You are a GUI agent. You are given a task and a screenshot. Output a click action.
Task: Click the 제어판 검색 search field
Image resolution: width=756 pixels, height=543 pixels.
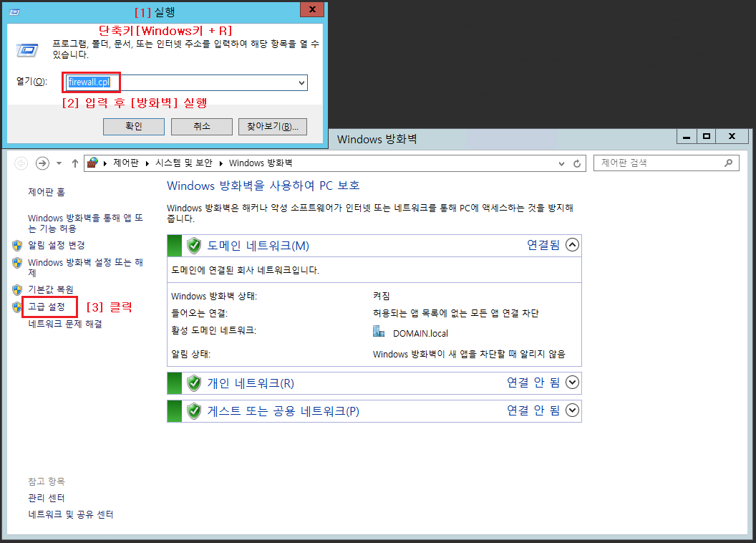click(x=666, y=163)
